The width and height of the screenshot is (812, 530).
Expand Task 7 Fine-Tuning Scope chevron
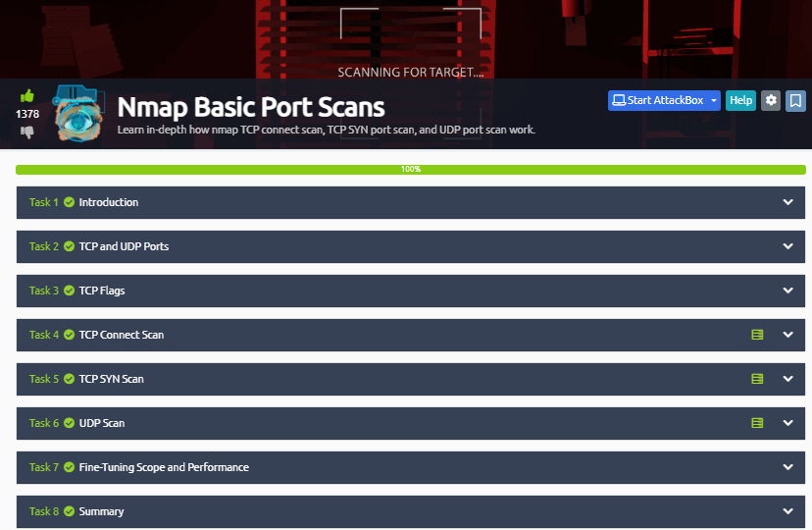click(x=787, y=467)
